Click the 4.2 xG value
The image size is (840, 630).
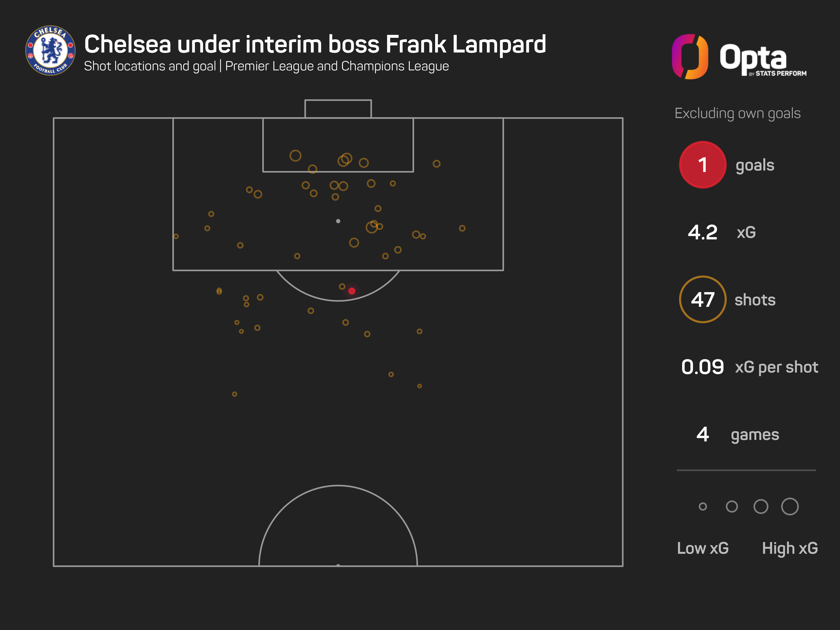click(x=702, y=232)
